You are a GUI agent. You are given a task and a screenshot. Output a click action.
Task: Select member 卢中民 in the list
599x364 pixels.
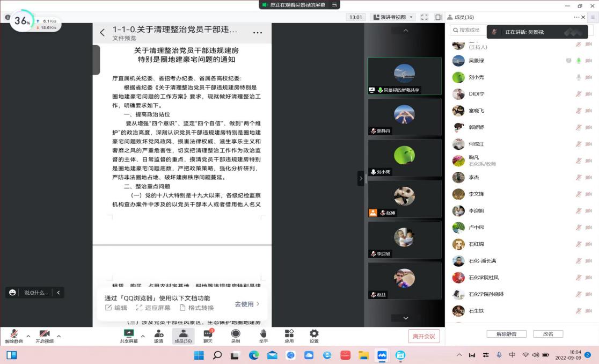[522, 228]
